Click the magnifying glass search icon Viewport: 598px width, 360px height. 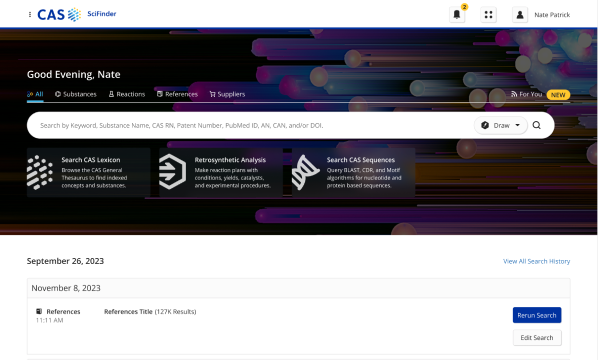(x=537, y=125)
